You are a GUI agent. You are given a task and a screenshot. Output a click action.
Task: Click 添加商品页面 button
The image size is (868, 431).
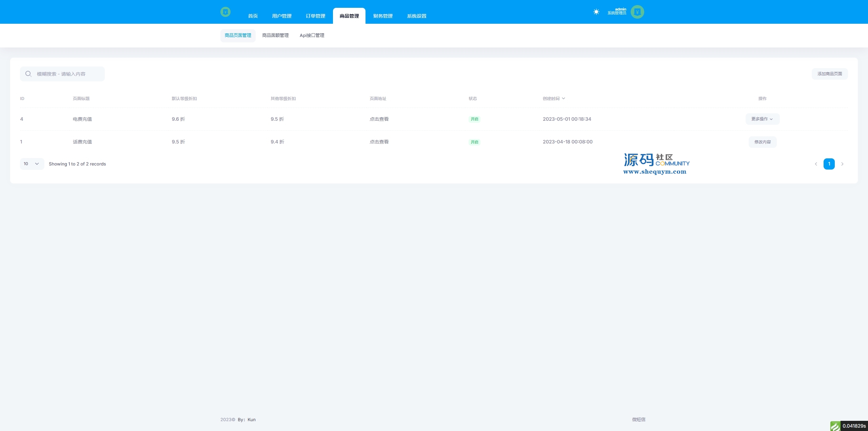(829, 74)
